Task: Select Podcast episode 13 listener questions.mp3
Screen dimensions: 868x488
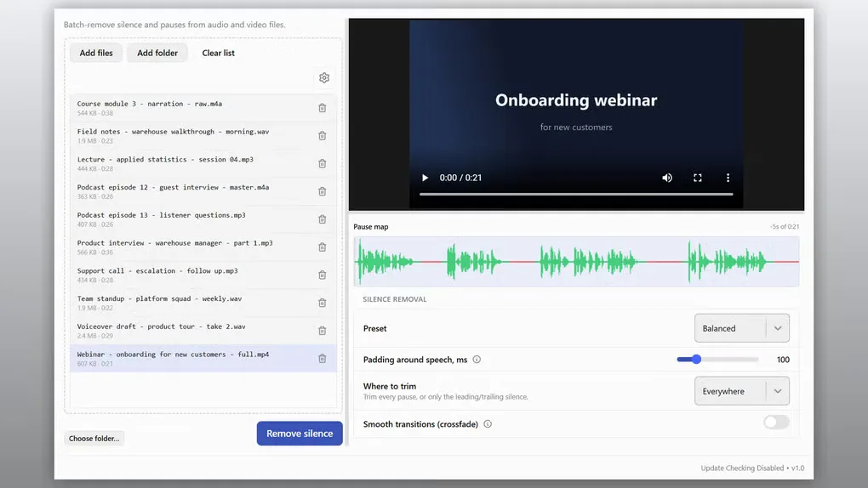Action: point(203,219)
